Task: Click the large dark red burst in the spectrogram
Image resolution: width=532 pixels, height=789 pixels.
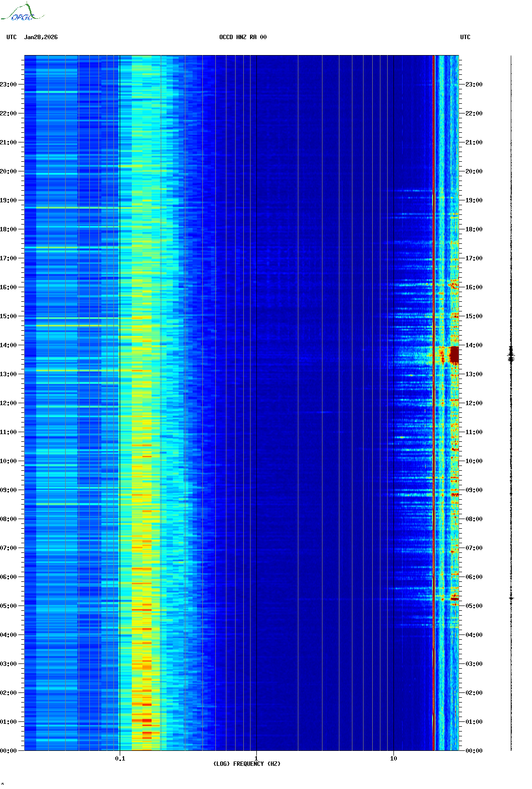Action: pyautogui.click(x=454, y=355)
